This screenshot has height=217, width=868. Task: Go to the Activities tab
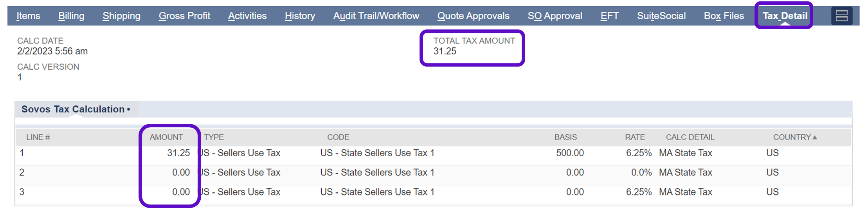click(x=247, y=16)
